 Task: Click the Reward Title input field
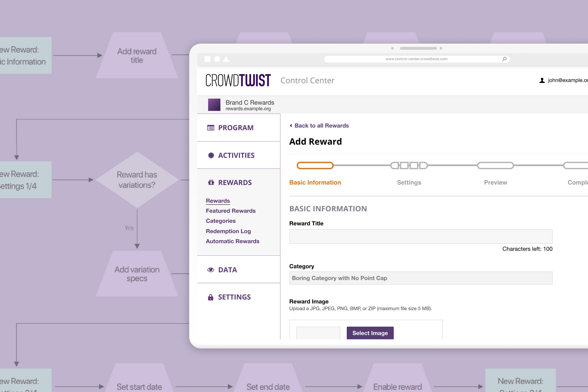(x=420, y=236)
